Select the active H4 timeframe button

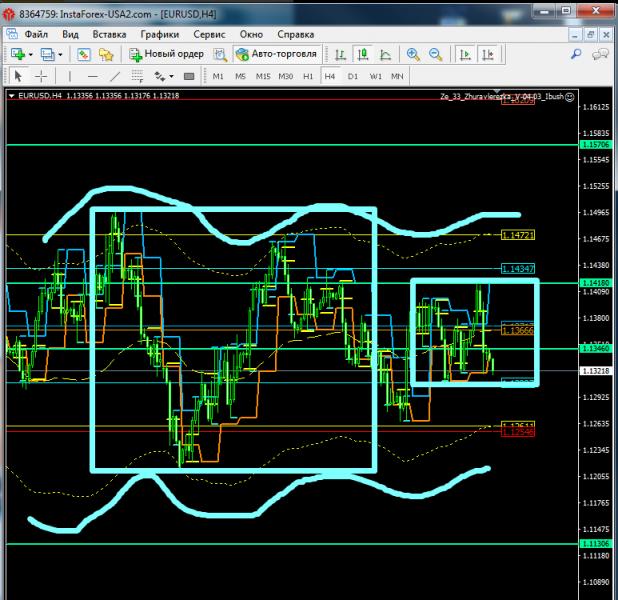pos(330,76)
